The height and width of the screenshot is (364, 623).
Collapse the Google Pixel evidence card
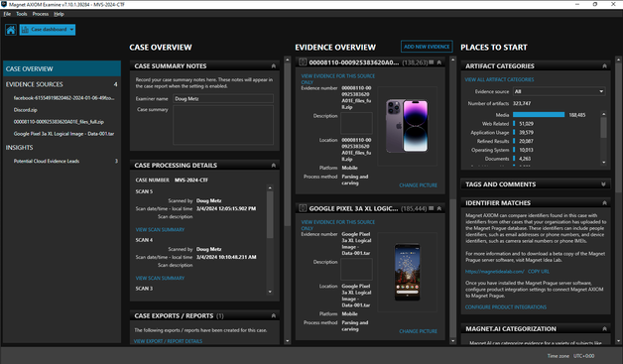click(x=439, y=208)
